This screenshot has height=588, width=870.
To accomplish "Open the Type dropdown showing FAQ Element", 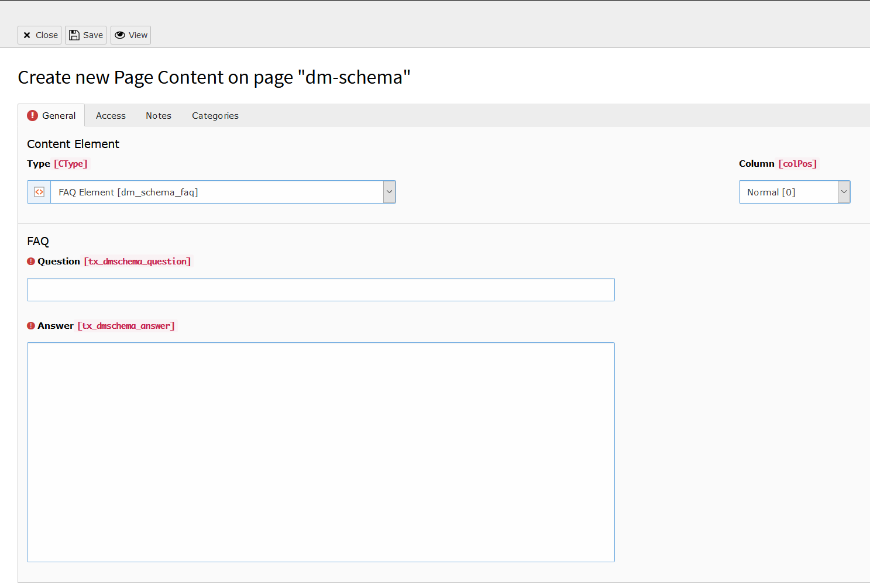I will pos(216,192).
